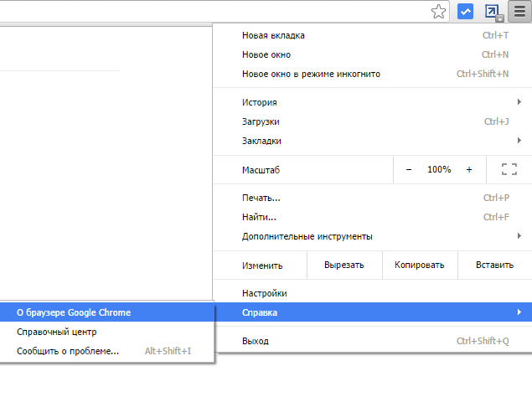Click the arrow-in-square extension icon
This screenshot has height=397, width=532.
pos(493,12)
